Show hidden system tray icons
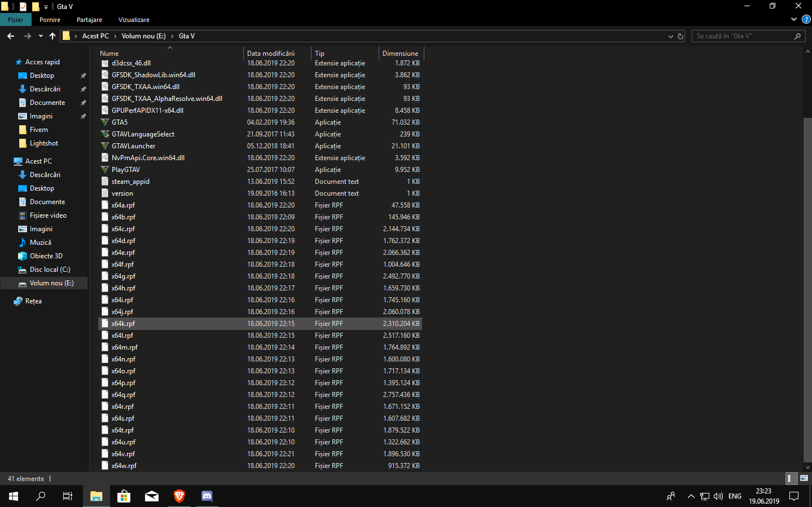The image size is (812, 507). [x=691, y=496]
